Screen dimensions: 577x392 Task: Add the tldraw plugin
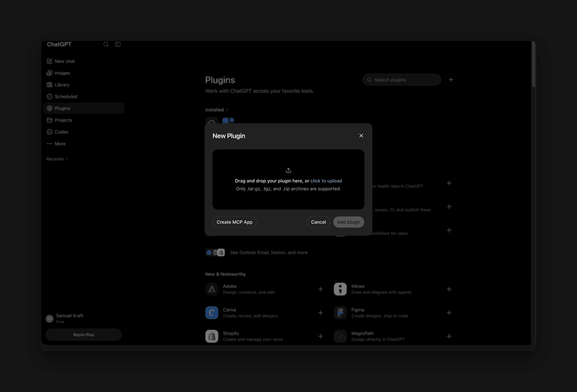(449, 289)
